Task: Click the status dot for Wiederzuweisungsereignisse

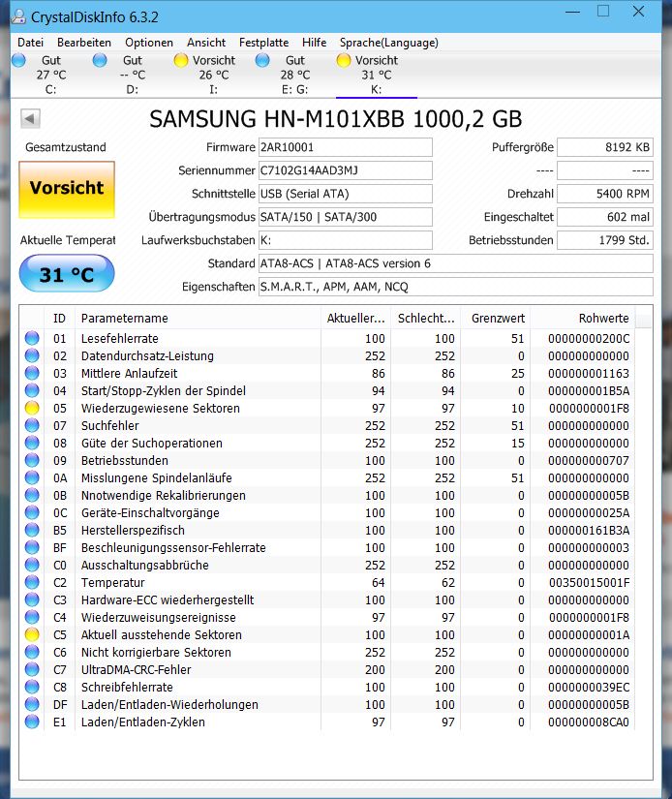Action: [32, 617]
